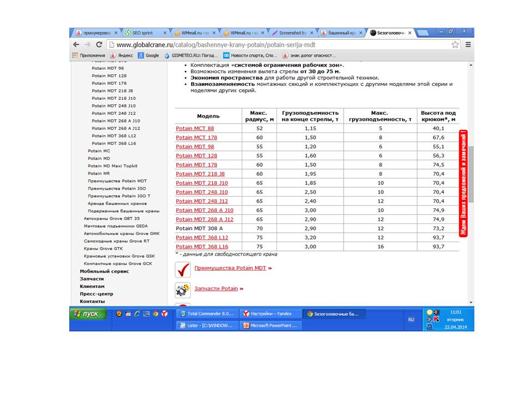The image size is (532, 399).
Task: Click the cell value 93,7 in MDT 368 L16 row
Action: pyautogui.click(x=438, y=247)
